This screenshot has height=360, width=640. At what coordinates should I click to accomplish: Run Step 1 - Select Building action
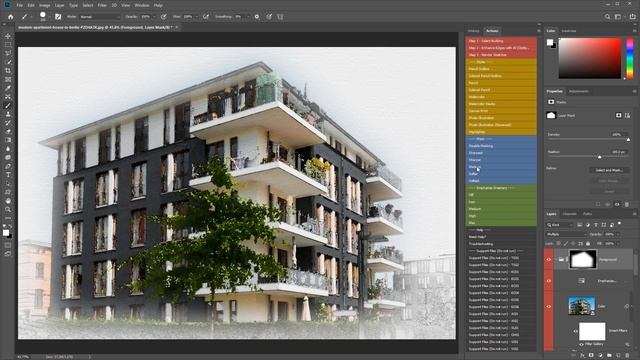click(x=501, y=41)
